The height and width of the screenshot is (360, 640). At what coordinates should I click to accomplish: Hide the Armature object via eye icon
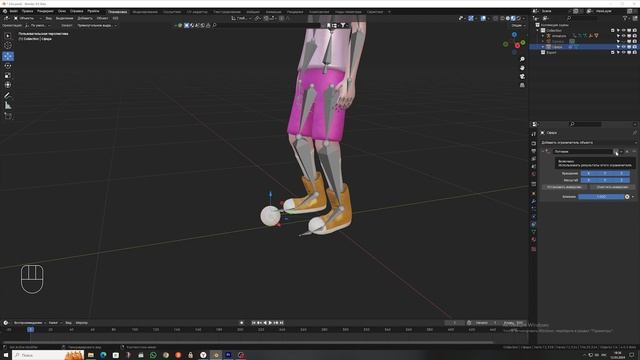click(623, 36)
